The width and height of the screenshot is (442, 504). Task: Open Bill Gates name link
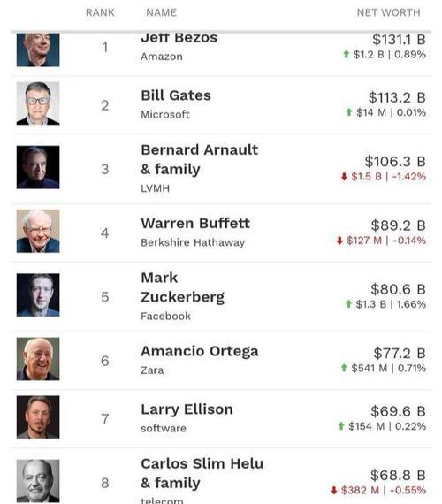176,95
